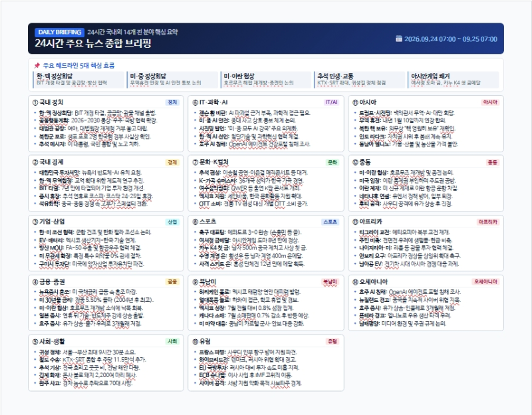
Task: Click the 철도 수송 bullet about KTX·SRT
Action: pos(92,360)
